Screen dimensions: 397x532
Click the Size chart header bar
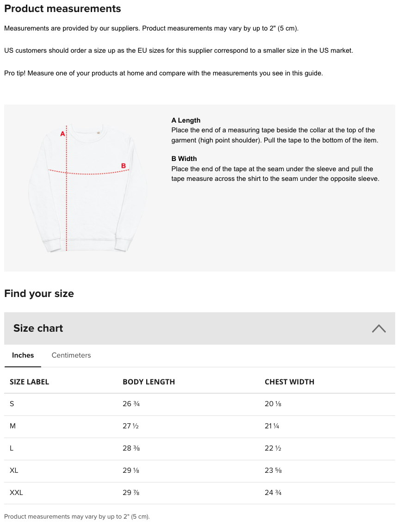(199, 328)
